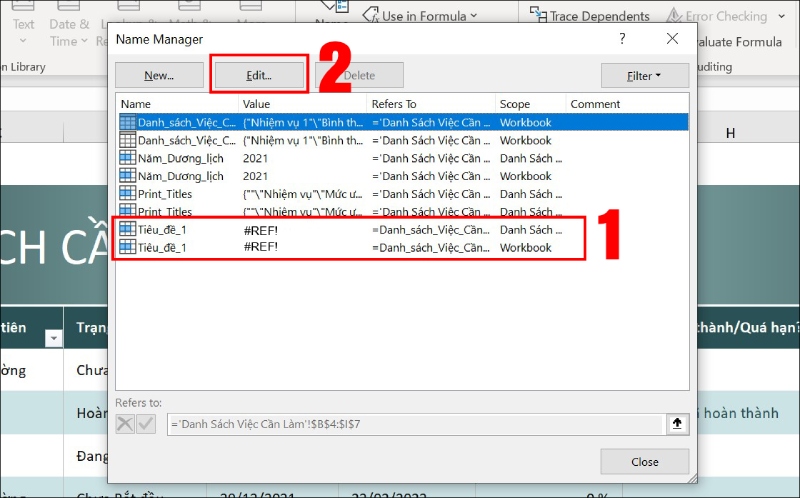The height and width of the screenshot is (498, 800).
Task: Open the Text functions dropdown in ribbon
Action: 23,30
